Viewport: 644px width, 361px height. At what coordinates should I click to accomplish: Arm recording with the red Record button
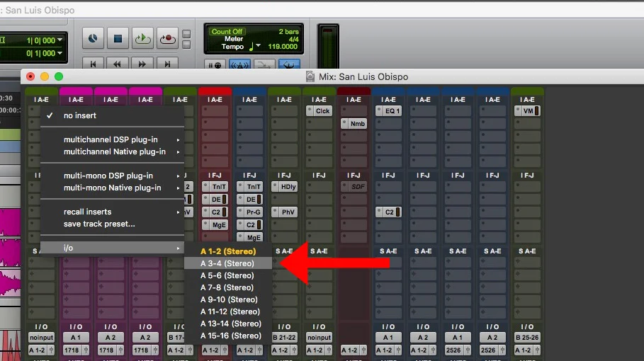pos(168,38)
